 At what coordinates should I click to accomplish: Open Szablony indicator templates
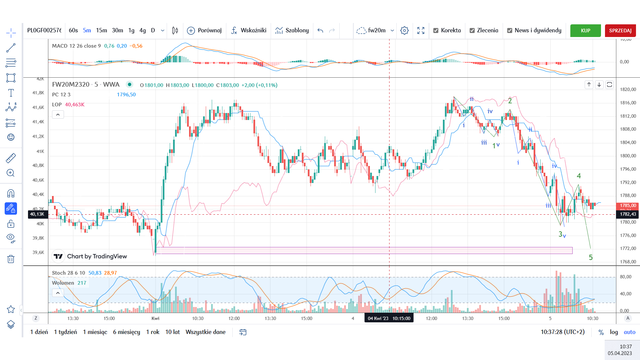[292, 31]
